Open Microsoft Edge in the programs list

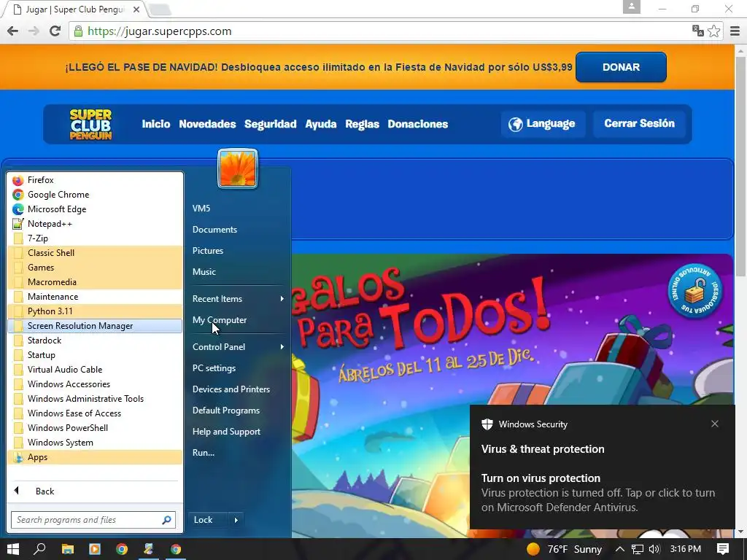[x=95, y=209]
